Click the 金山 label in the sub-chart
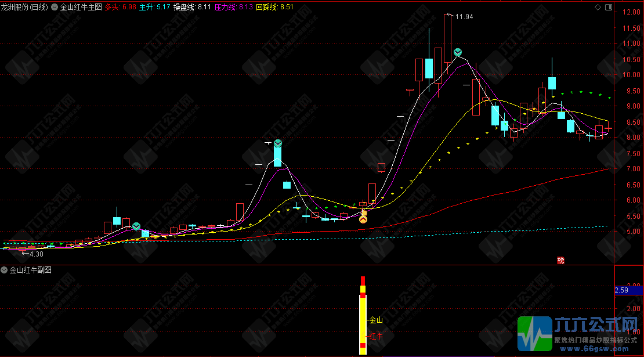The height and width of the screenshot is (357, 644). tap(376, 320)
